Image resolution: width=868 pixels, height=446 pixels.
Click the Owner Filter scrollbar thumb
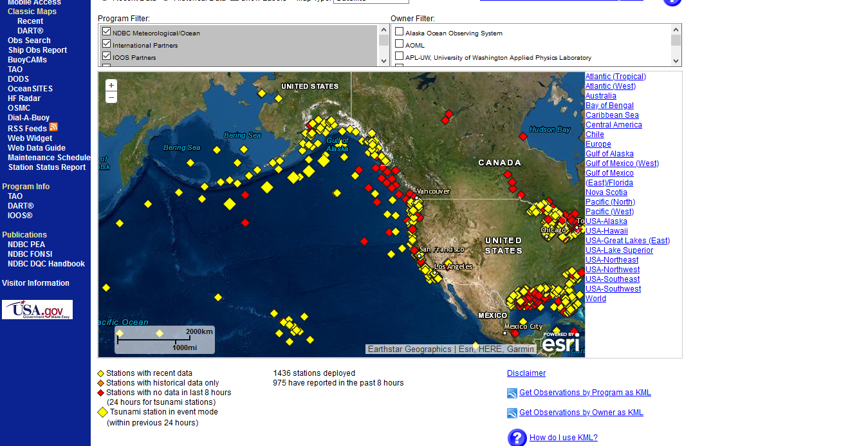pos(676,40)
